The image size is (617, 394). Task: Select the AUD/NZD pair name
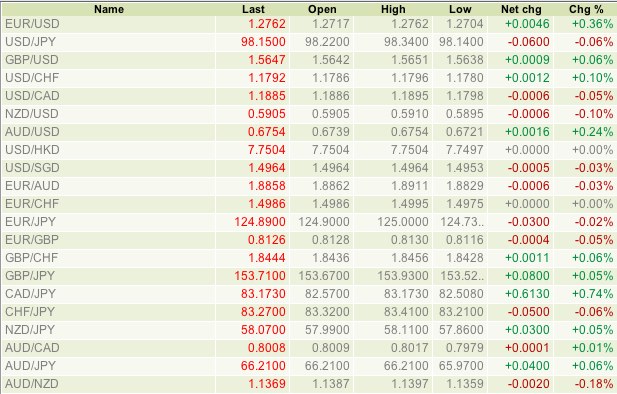32,384
